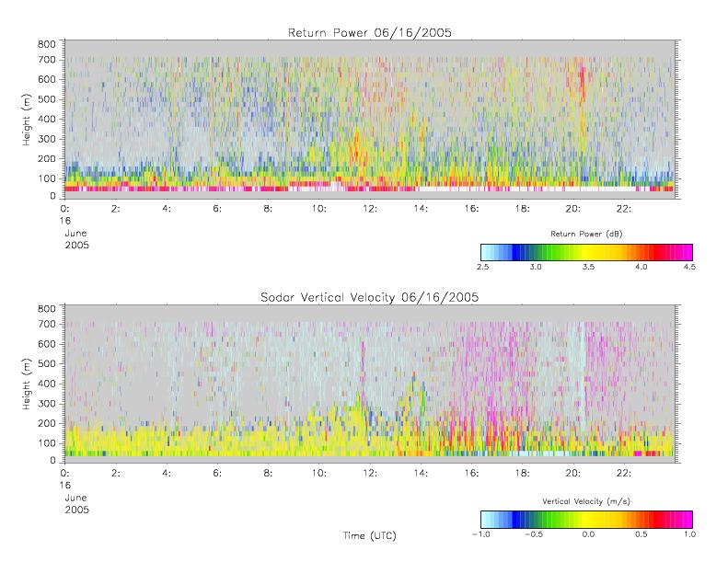Click the 0.5 tick on Vertical Velocity colorbar
Viewport: 728px width, 562px height.
pos(641,534)
